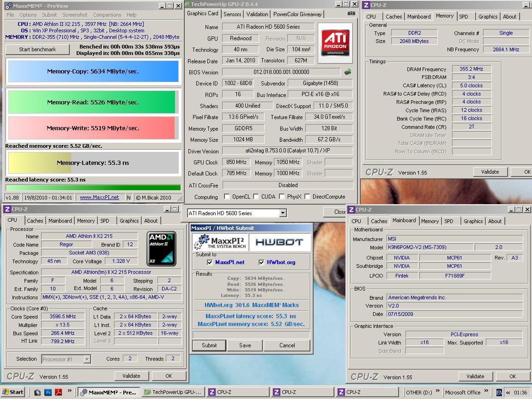Click OK in the CPU-Z Mainboard window
532x399 pixels.
pos(512,376)
